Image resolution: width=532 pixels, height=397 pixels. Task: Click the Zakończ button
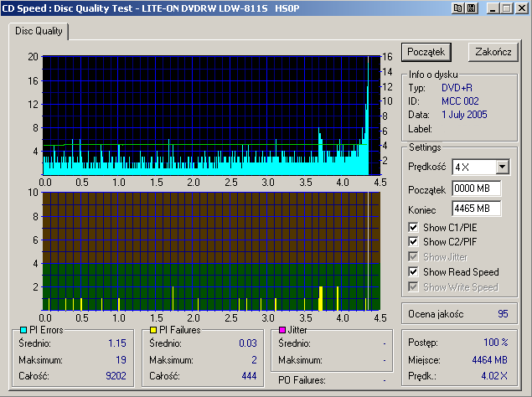(x=493, y=52)
